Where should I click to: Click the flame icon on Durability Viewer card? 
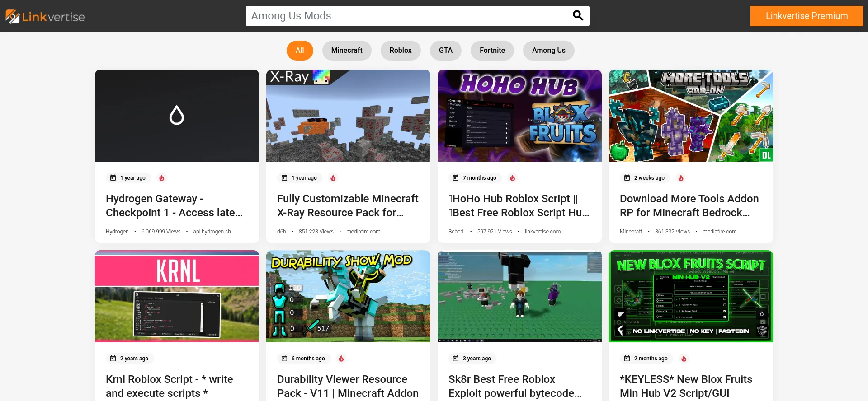[x=341, y=359]
